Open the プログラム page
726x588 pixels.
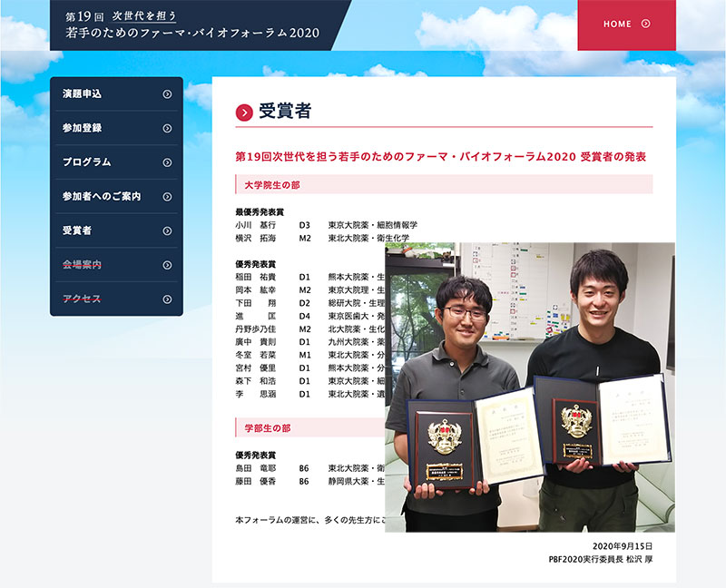(87, 162)
